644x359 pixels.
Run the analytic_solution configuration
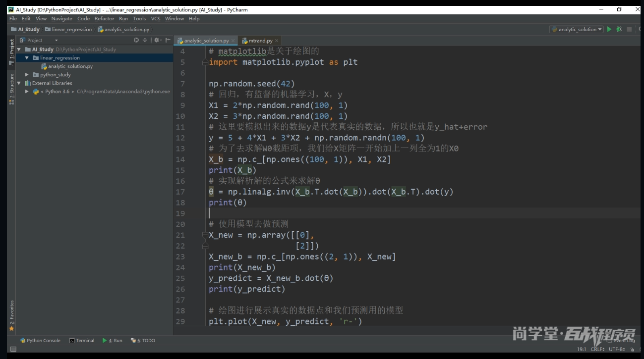point(609,29)
